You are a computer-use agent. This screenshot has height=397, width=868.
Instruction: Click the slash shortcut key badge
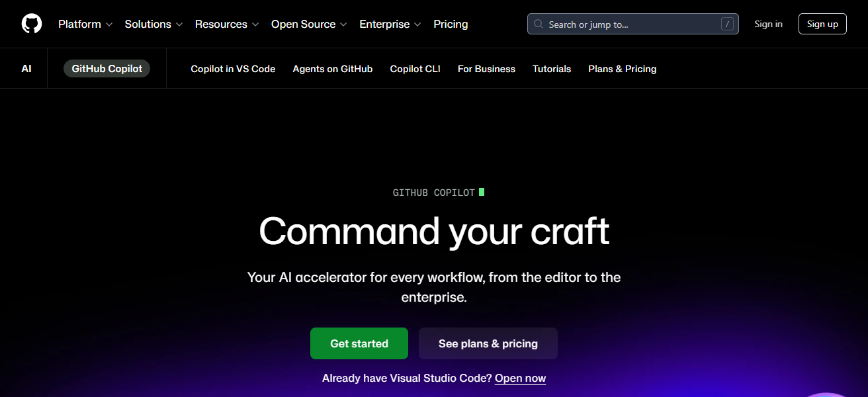[727, 24]
